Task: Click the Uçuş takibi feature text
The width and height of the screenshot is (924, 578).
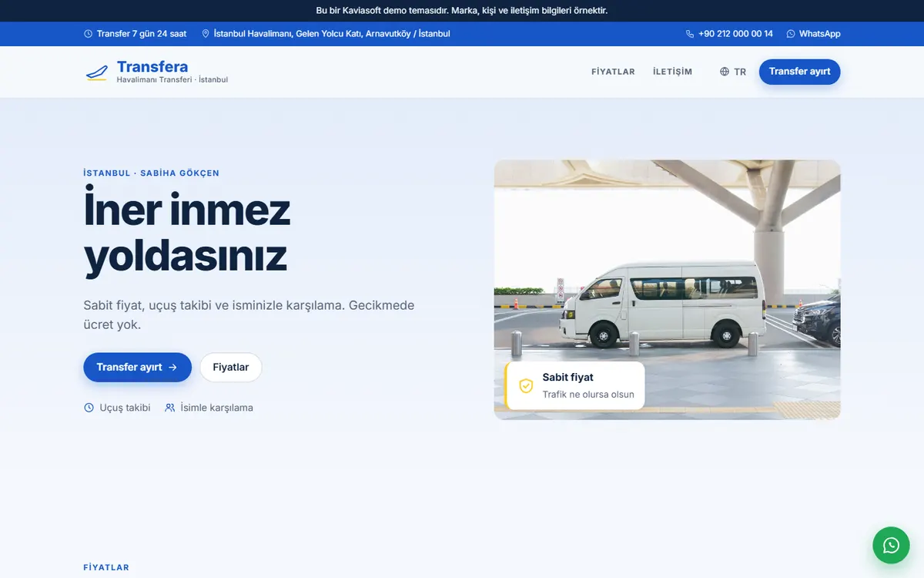Action: coord(125,408)
